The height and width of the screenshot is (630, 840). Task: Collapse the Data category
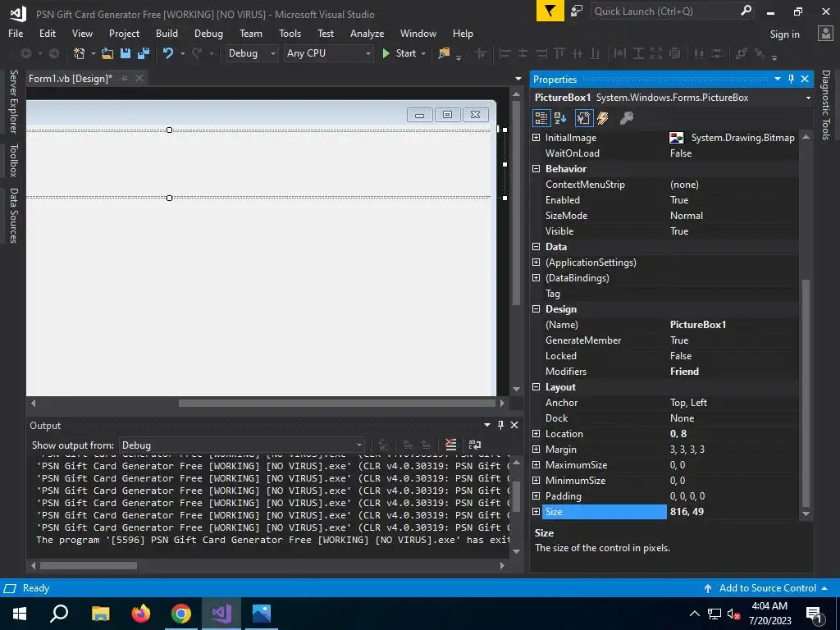pos(536,247)
